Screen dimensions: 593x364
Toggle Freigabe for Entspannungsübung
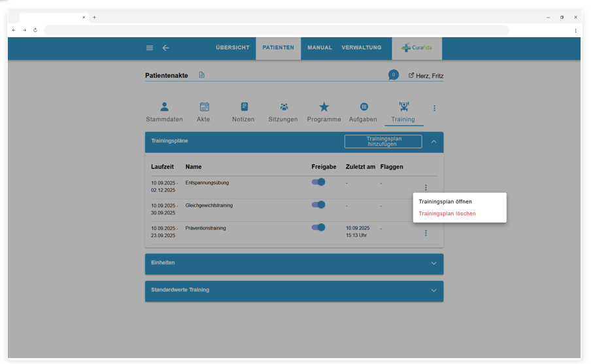tap(318, 182)
